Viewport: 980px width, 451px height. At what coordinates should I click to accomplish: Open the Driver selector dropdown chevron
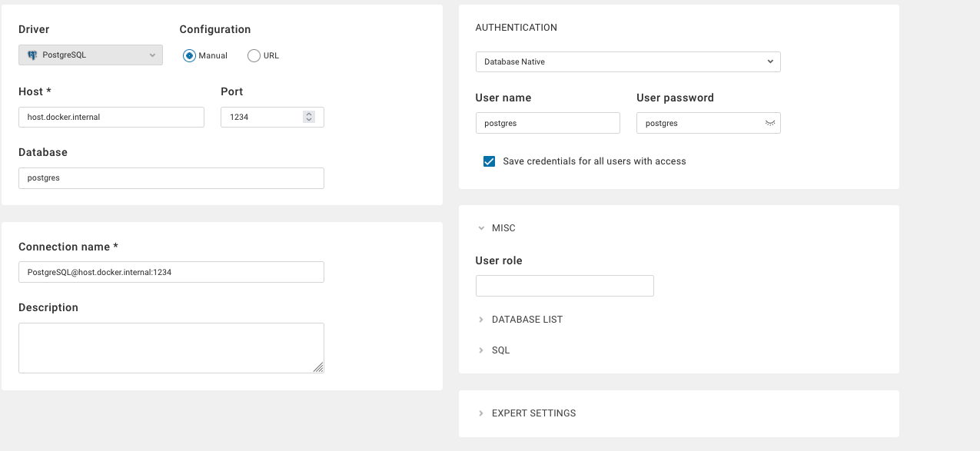pyautogui.click(x=152, y=55)
